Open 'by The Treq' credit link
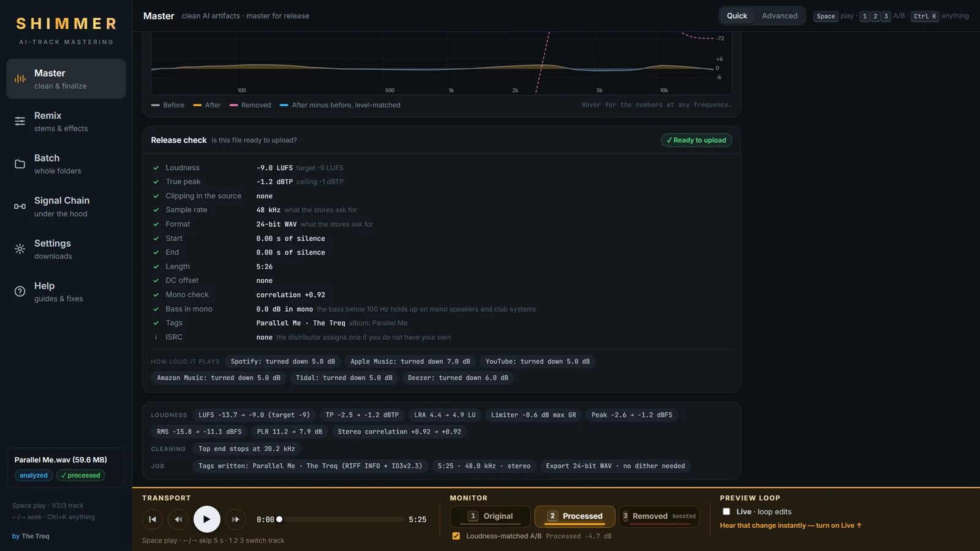Viewport: 980px width, 551px height. tap(31, 536)
